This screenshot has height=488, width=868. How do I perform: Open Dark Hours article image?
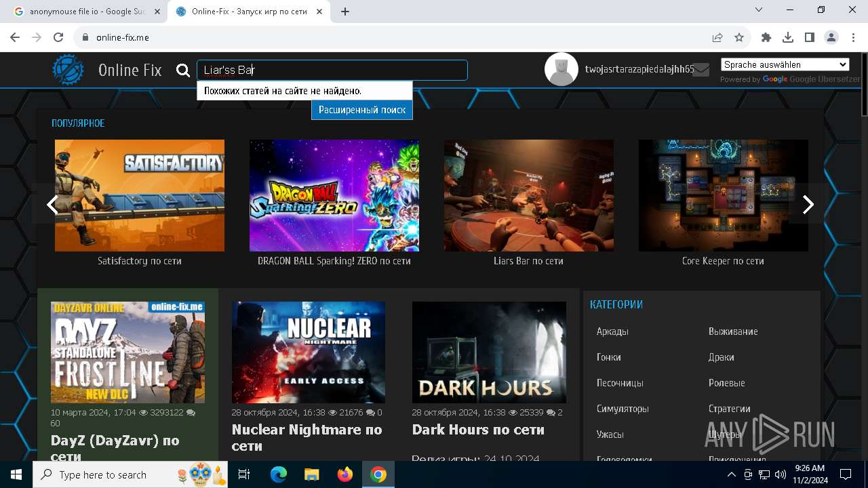tap(489, 352)
